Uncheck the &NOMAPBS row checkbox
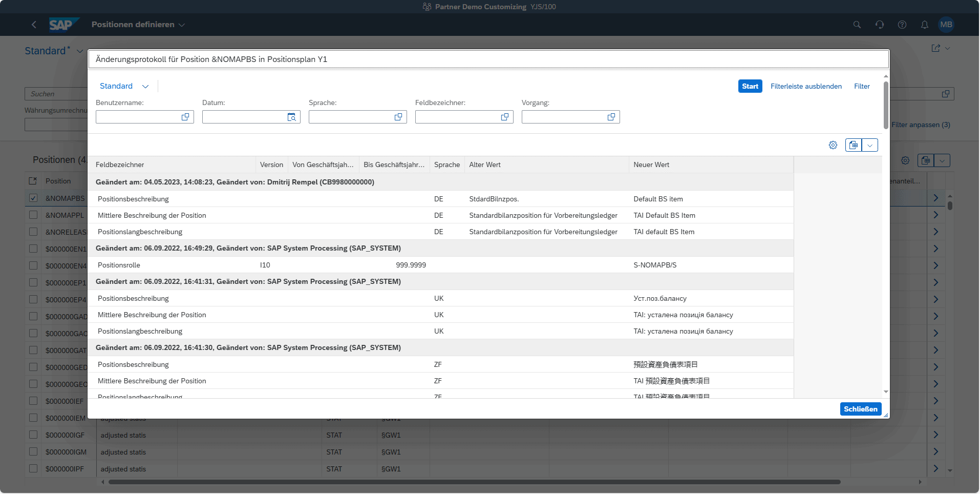This screenshot has height=494, width=980. pos(33,198)
